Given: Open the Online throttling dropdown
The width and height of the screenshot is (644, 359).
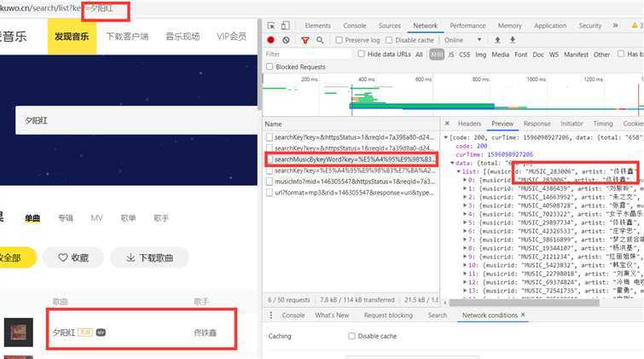Looking at the screenshot, I should 463,40.
